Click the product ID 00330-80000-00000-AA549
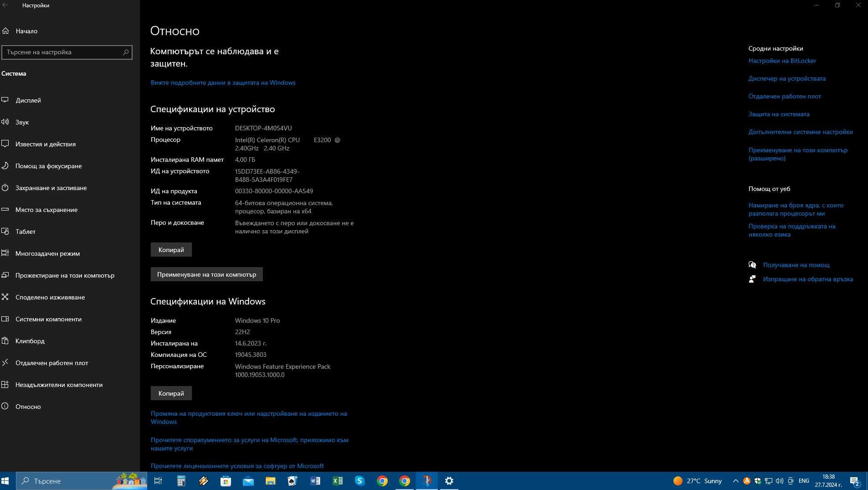This screenshot has width=868, height=490. click(x=274, y=191)
